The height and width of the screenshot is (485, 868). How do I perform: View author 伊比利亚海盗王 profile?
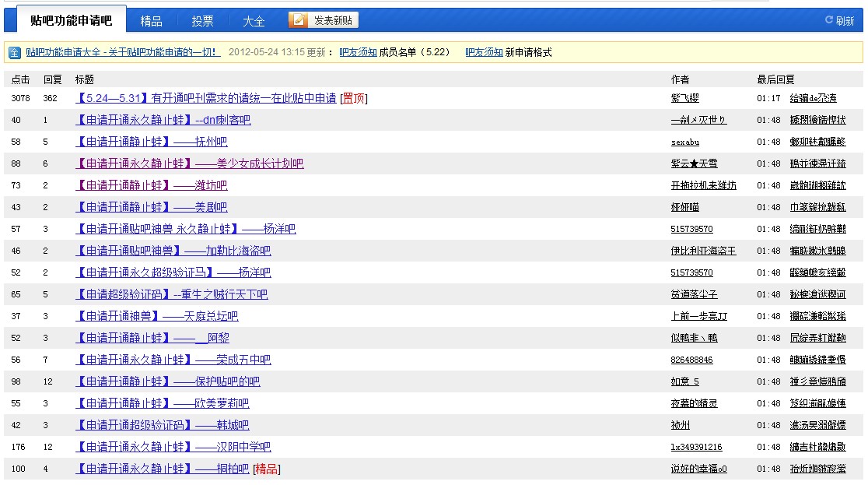coord(704,251)
